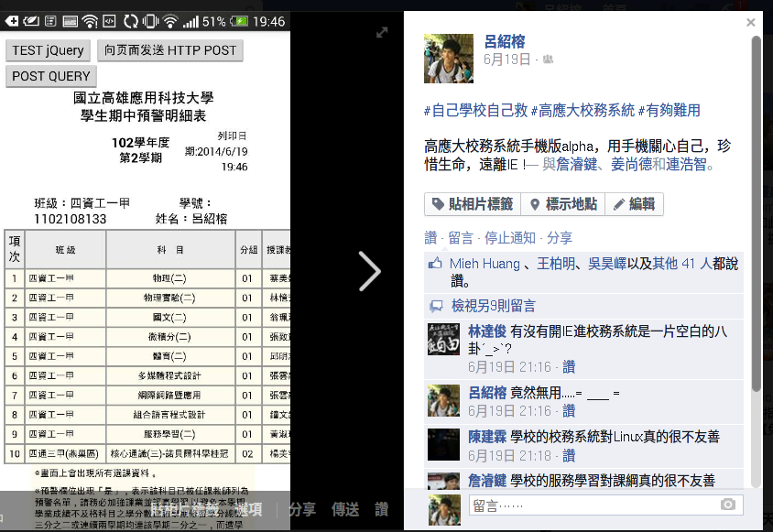Open tagged friend 連浩智

686,164
